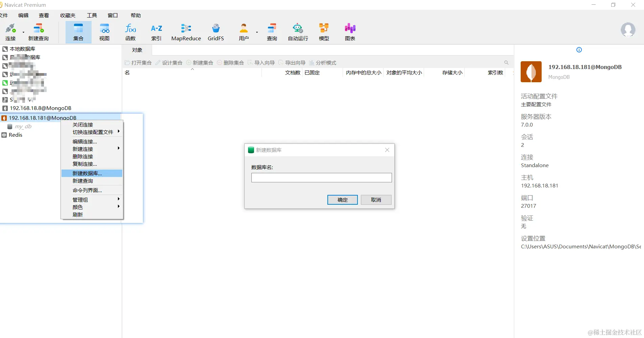Viewport: 644px width, 338px height.
Task: Select the 192.168.18.181@MongoDB connection
Action: click(x=43, y=118)
